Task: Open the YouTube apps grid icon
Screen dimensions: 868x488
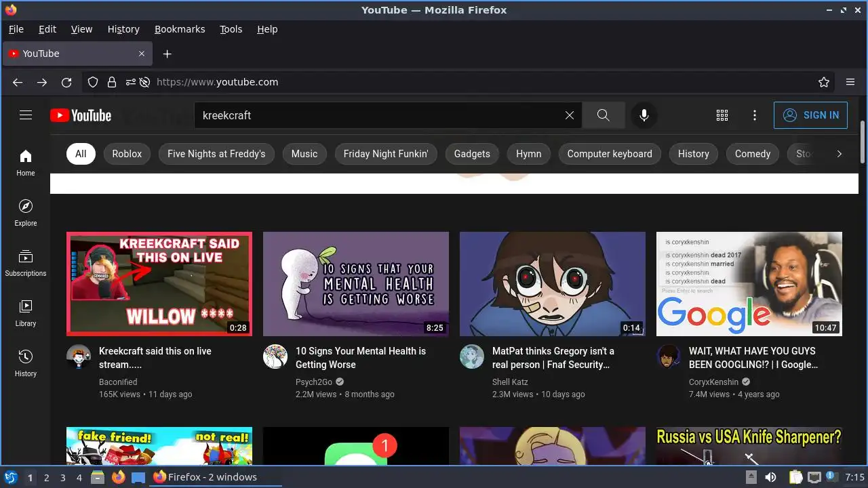Action: (722, 115)
